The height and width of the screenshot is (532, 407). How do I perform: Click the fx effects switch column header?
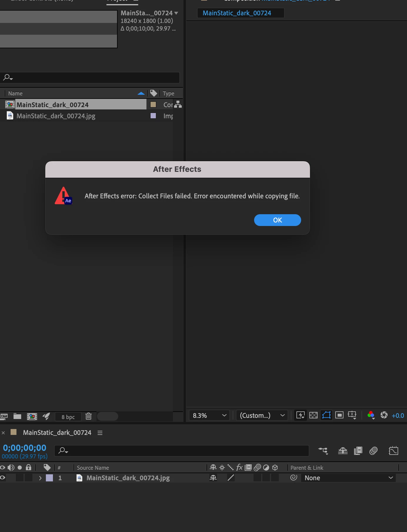[239, 467]
